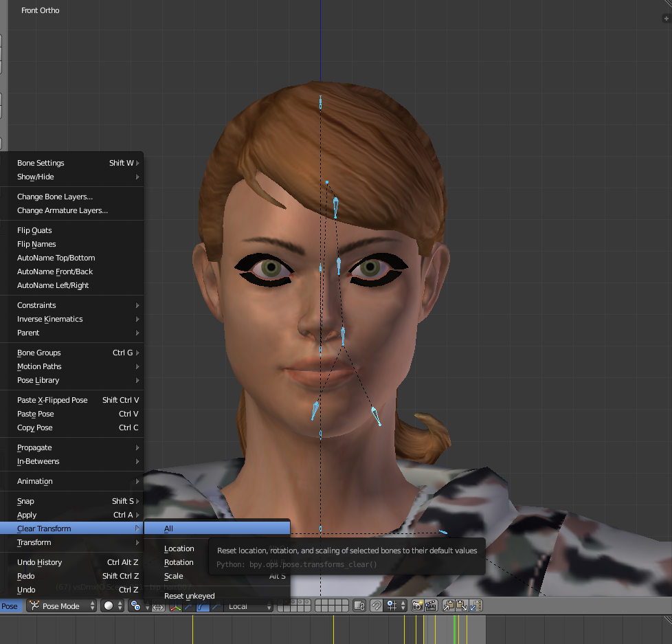Select the scale manipulator icon

tap(216, 606)
